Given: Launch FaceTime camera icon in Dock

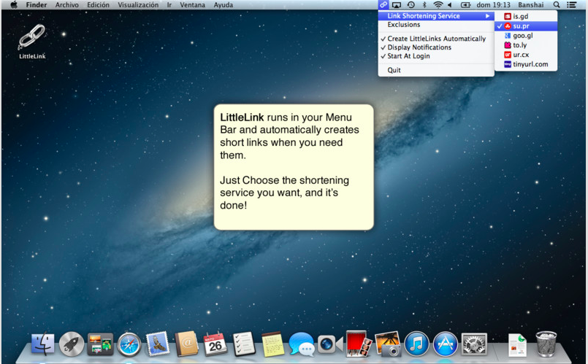Looking at the screenshot, I should 330,344.
